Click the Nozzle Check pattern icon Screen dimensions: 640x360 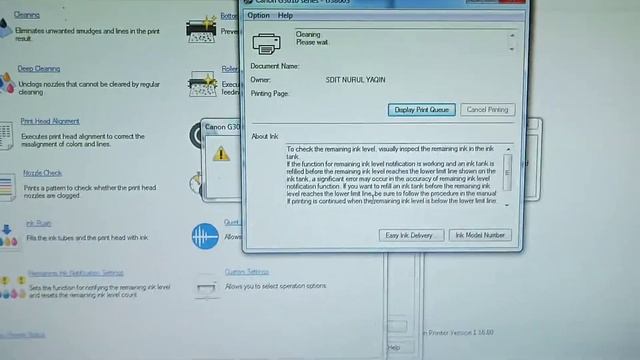(x=7, y=187)
